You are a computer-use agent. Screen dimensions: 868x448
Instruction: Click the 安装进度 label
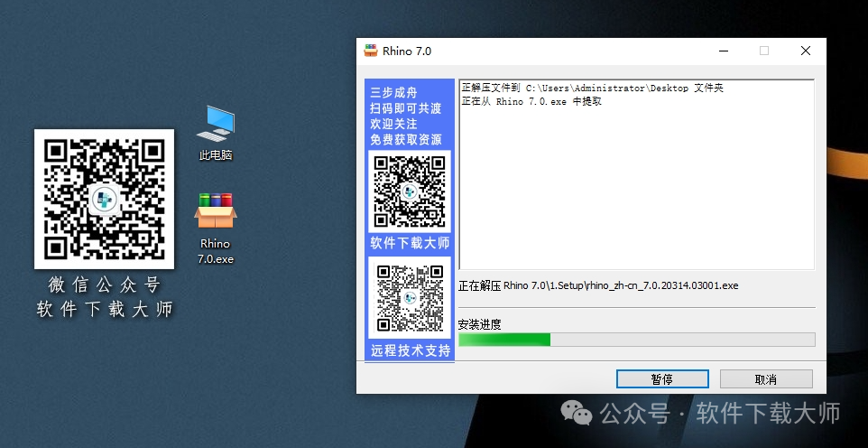point(479,324)
